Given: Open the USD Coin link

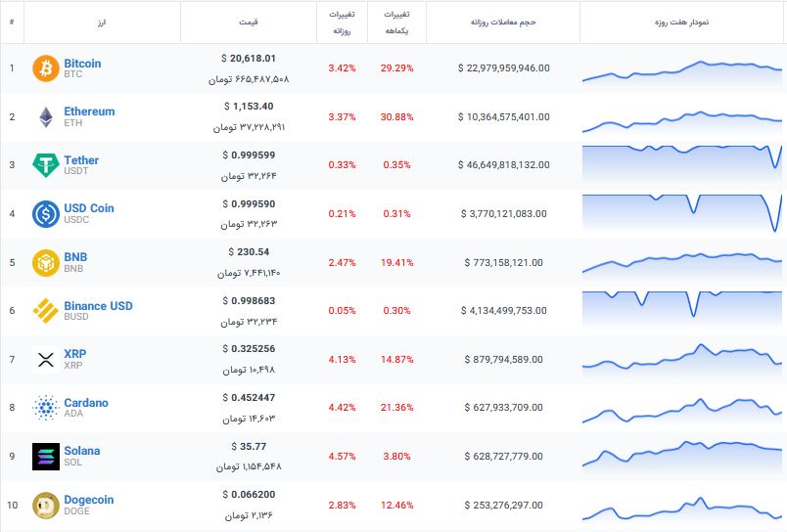Looking at the screenshot, I should 89,208.
